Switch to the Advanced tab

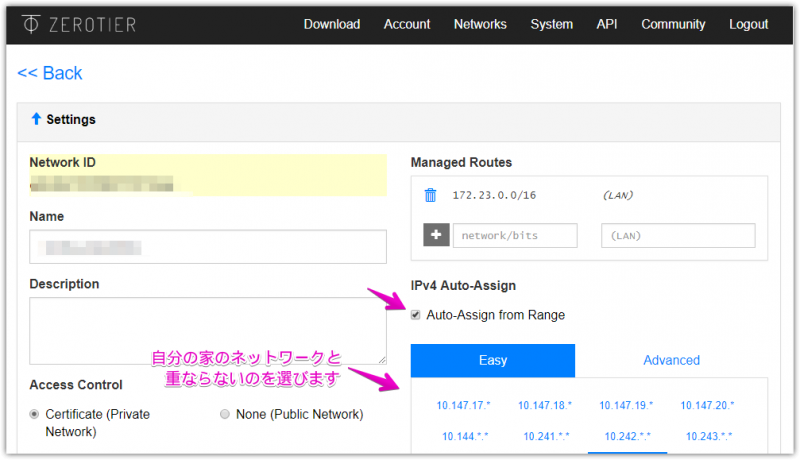[671, 360]
